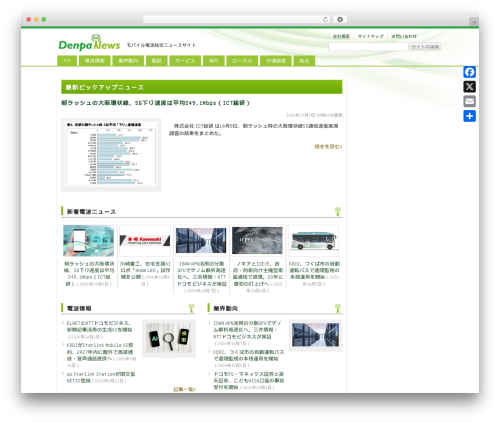This screenshot has width=500, height=423.
Task: Open KDDI つくば市 bus article in 業界動向 list
Action: [x=248, y=355]
